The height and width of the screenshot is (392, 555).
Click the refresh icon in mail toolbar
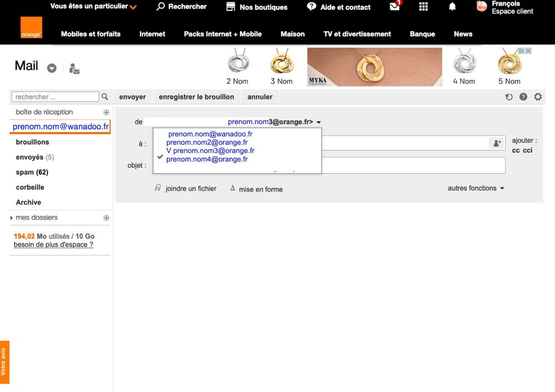click(508, 97)
